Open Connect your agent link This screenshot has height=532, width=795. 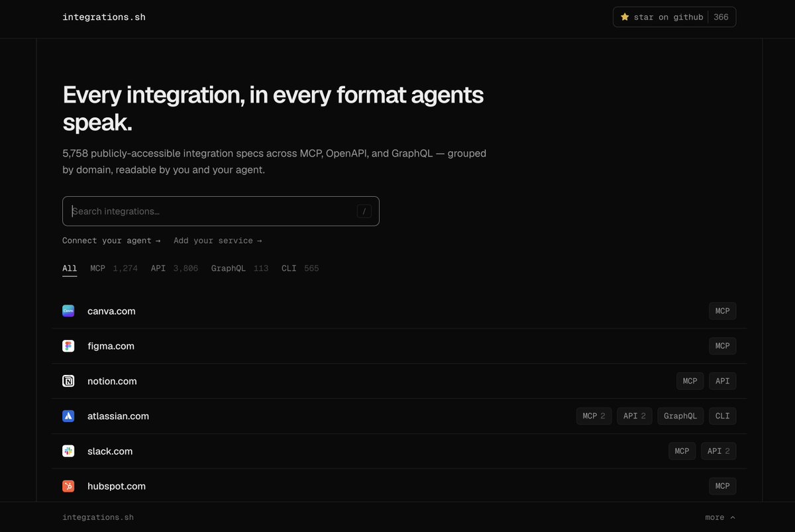(x=111, y=240)
